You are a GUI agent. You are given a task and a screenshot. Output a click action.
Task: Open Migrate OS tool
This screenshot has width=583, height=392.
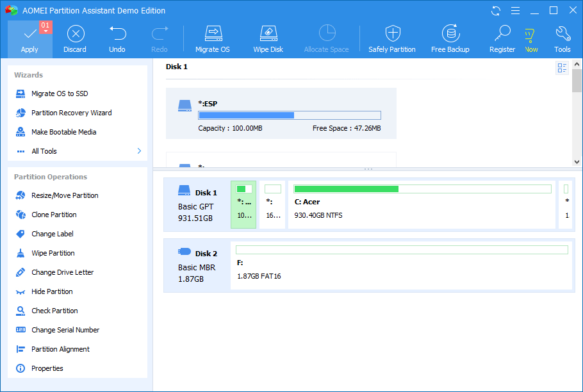click(213, 39)
